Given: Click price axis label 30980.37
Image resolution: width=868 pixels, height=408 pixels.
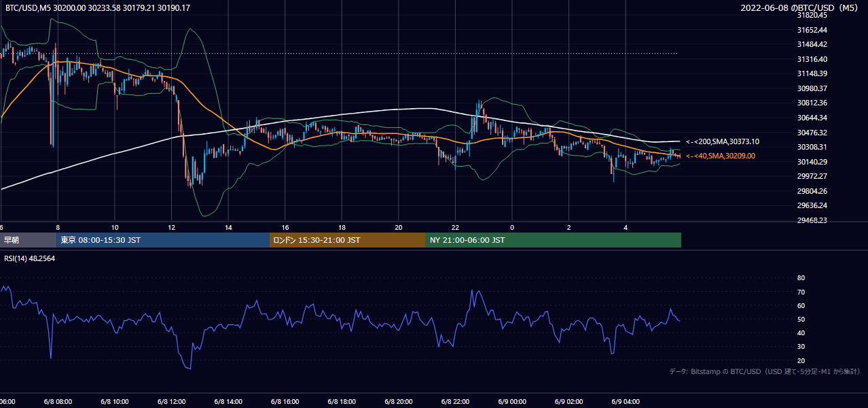Looking at the screenshot, I should (812, 88).
